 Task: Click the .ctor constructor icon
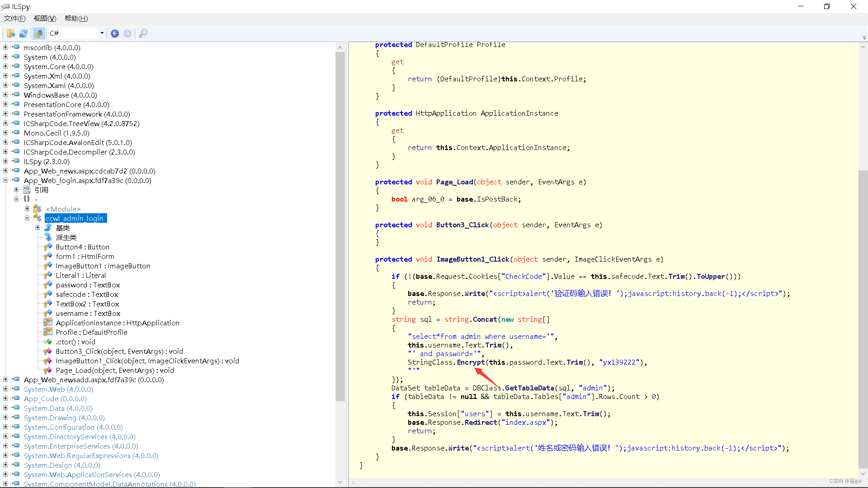(48, 341)
